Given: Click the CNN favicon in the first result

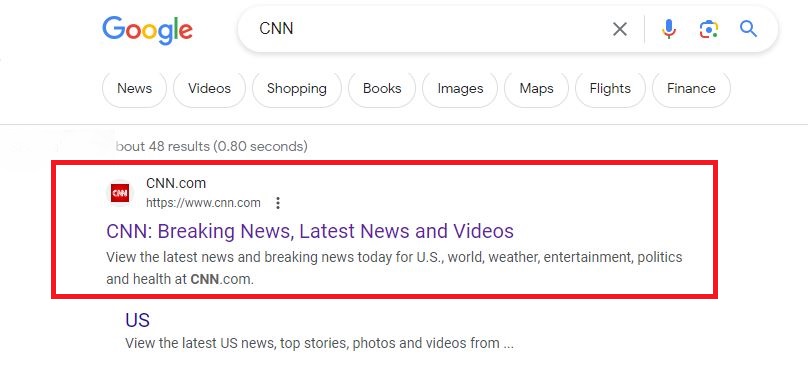Looking at the screenshot, I should tap(120, 193).
